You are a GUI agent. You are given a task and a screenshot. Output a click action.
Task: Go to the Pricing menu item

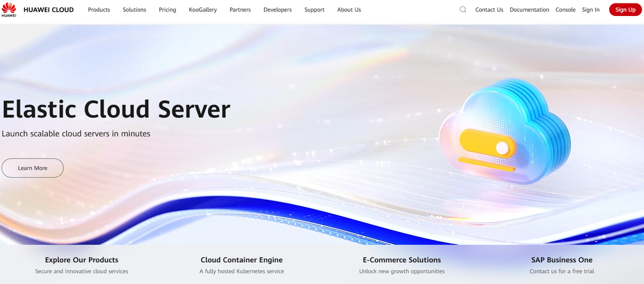pyautogui.click(x=168, y=10)
